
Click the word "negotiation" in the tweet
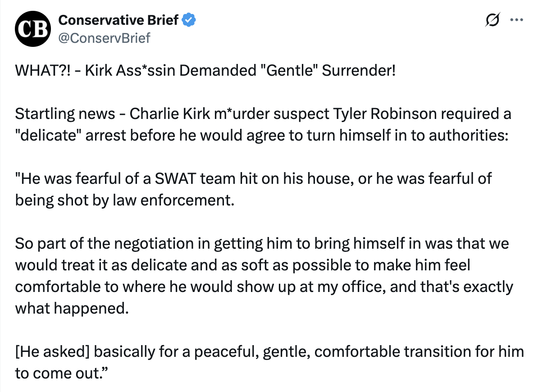point(164,244)
